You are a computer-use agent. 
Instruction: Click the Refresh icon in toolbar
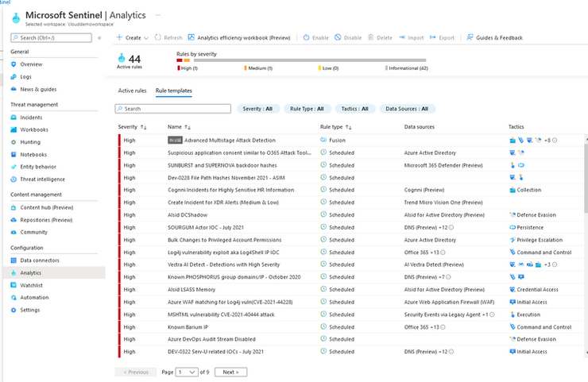tap(158, 37)
